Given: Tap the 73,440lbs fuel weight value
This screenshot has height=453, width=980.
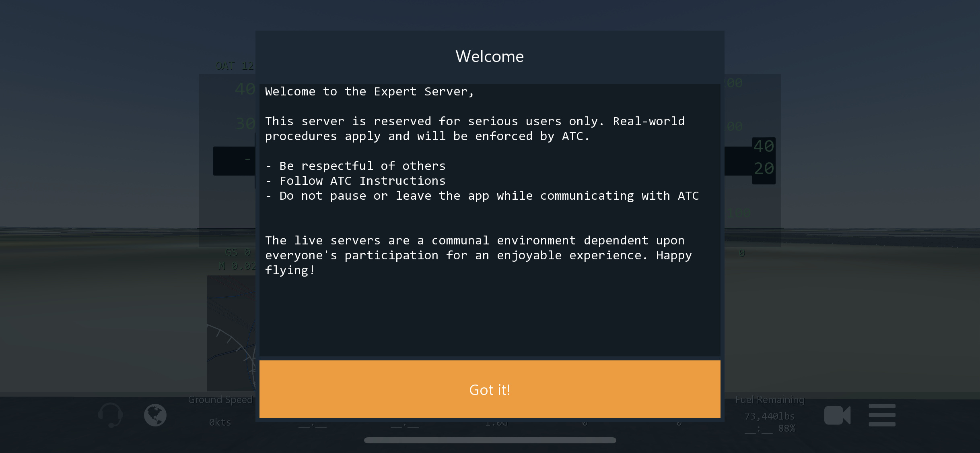Looking at the screenshot, I should point(769,416).
